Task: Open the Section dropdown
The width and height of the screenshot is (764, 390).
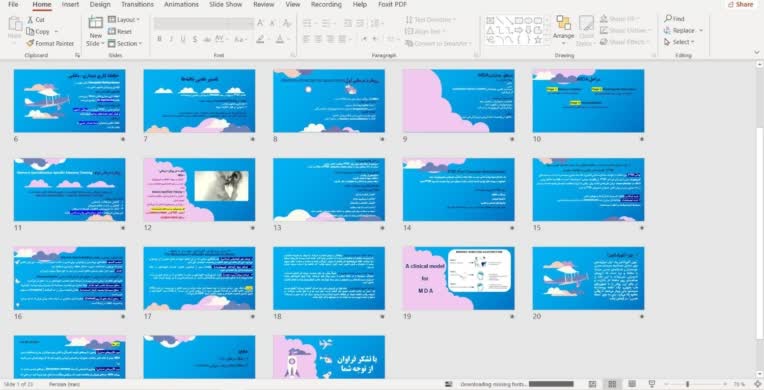Action: (x=125, y=43)
